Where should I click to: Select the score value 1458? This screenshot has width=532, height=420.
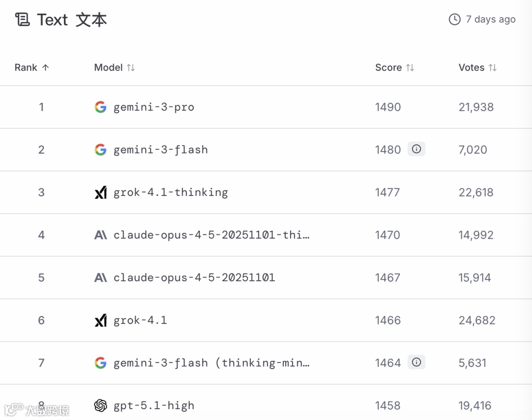(x=388, y=405)
